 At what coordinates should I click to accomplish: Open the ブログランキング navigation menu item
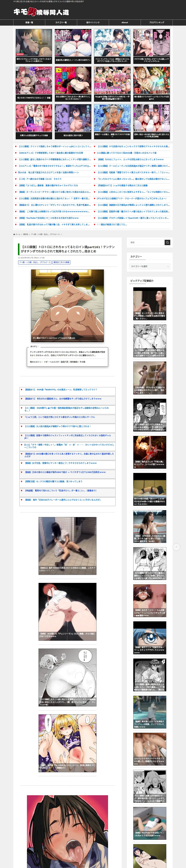[157, 23]
